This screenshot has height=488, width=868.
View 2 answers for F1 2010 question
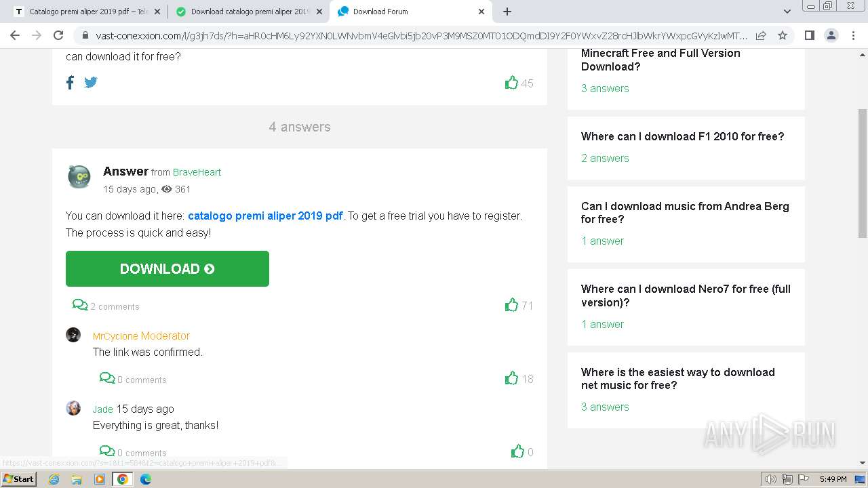[605, 158]
